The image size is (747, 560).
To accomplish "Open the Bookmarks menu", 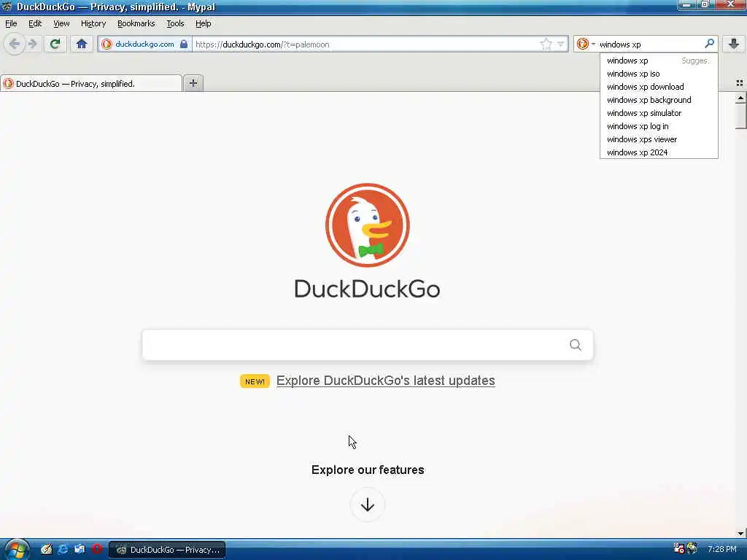I will tap(136, 23).
